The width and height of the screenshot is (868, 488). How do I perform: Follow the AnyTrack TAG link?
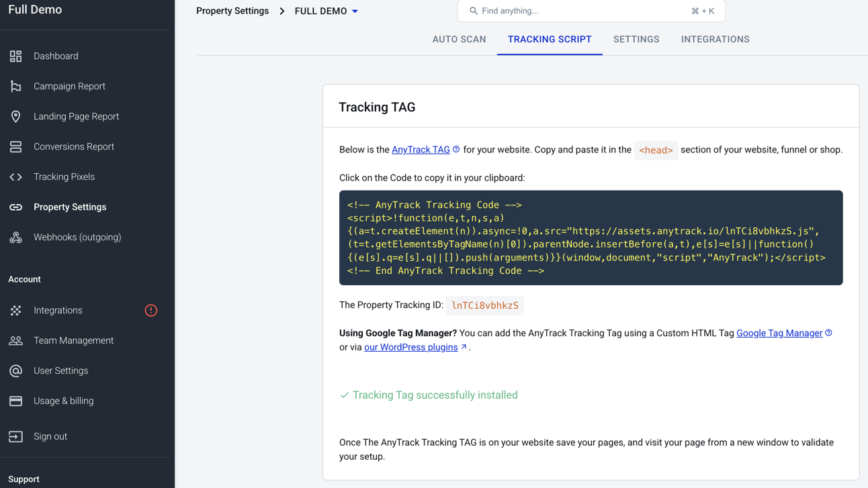421,150
